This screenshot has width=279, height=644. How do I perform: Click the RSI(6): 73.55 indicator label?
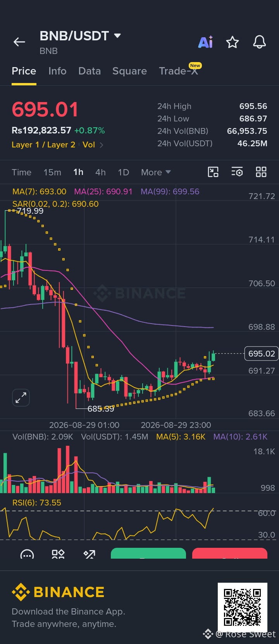click(37, 503)
